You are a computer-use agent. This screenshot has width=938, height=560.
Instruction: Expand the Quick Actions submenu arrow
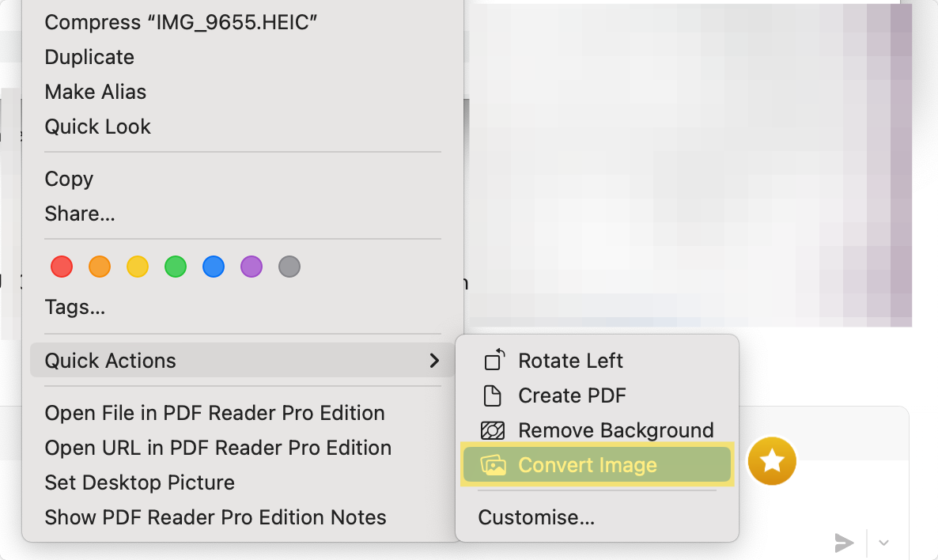click(x=434, y=360)
